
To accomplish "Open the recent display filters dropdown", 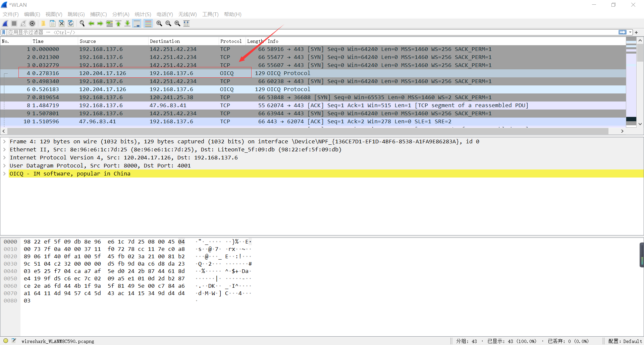I will click(x=630, y=32).
